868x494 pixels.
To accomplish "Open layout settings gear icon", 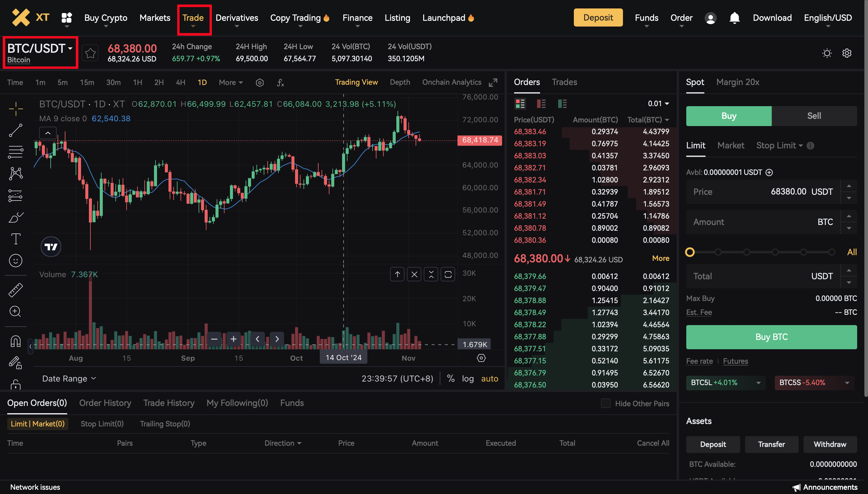I will [x=847, y=53].
